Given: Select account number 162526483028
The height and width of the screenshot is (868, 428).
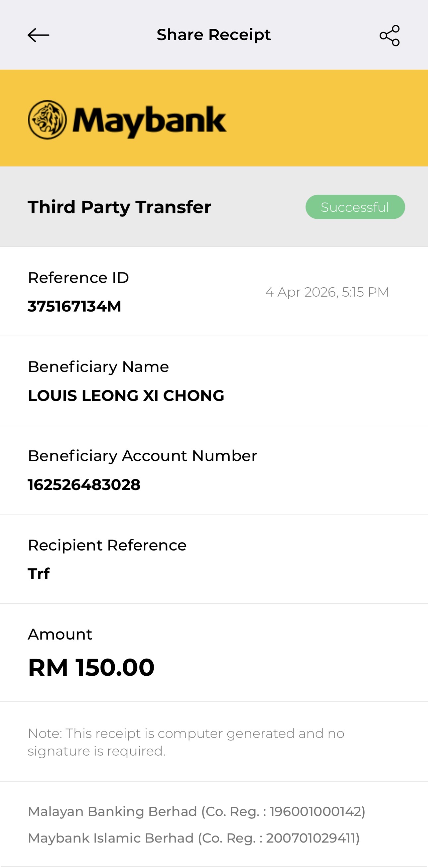Looking at the screenshot, I should 84,485.
